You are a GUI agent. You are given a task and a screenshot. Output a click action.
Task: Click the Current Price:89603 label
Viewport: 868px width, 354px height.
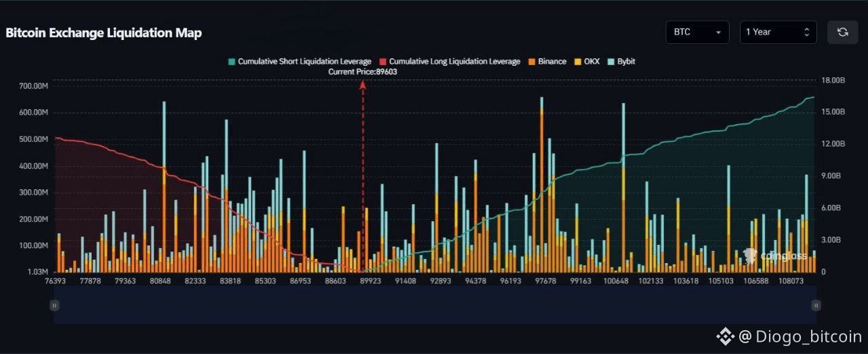(363, 71)
